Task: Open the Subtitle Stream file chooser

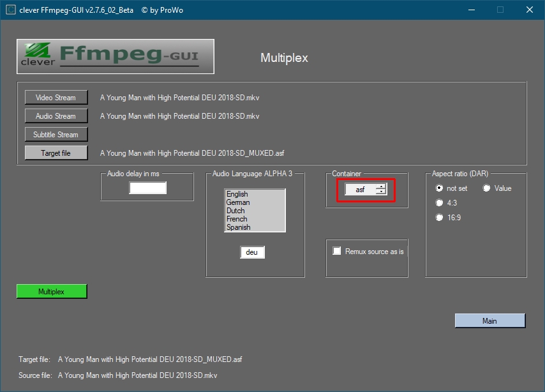Action: point(56,134)
